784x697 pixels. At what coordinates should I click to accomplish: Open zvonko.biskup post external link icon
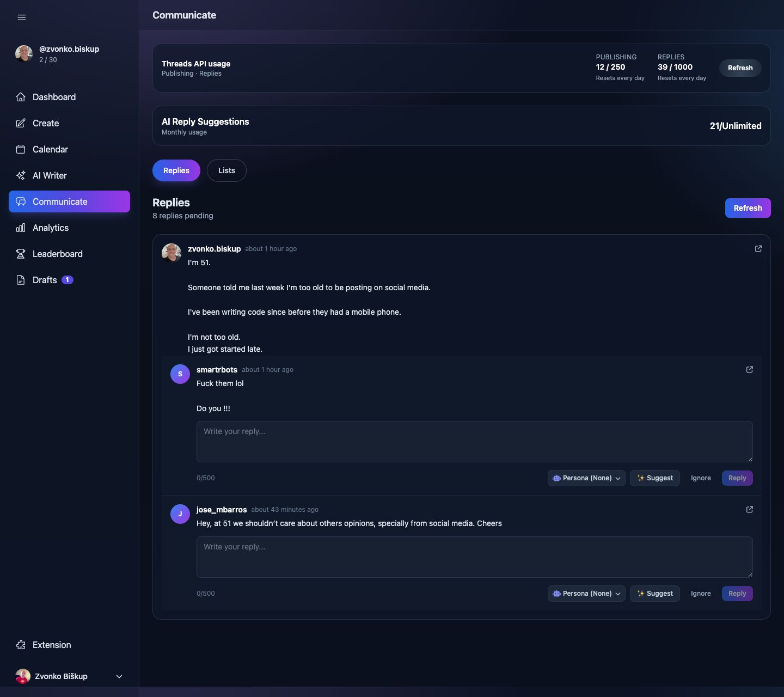coord(758,249)
